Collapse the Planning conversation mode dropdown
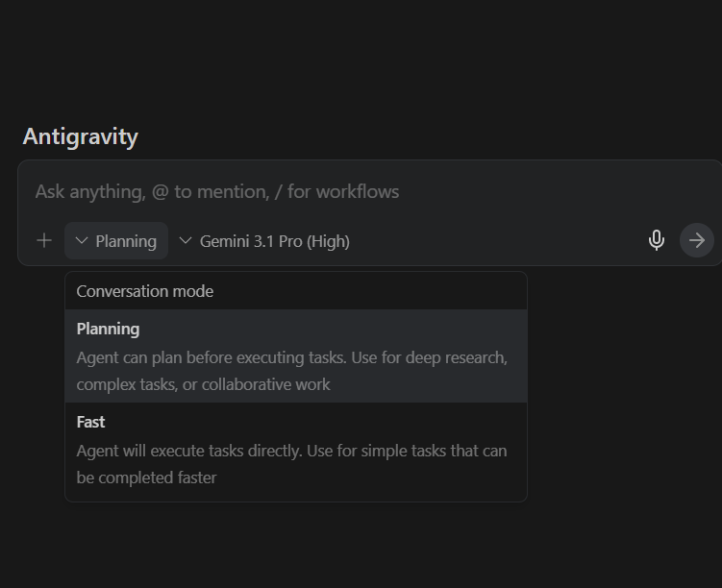 (x=116, y=241)
